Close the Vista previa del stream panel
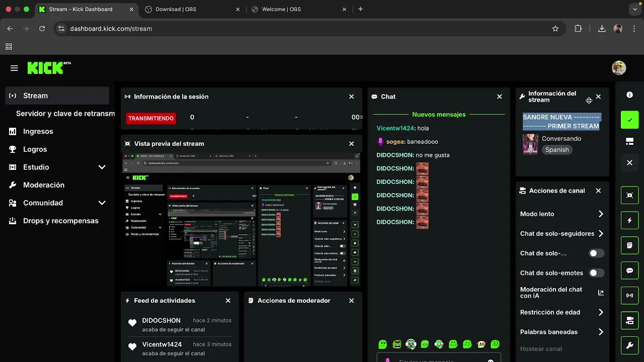This screenshot has width=644, height=362. 352,144
